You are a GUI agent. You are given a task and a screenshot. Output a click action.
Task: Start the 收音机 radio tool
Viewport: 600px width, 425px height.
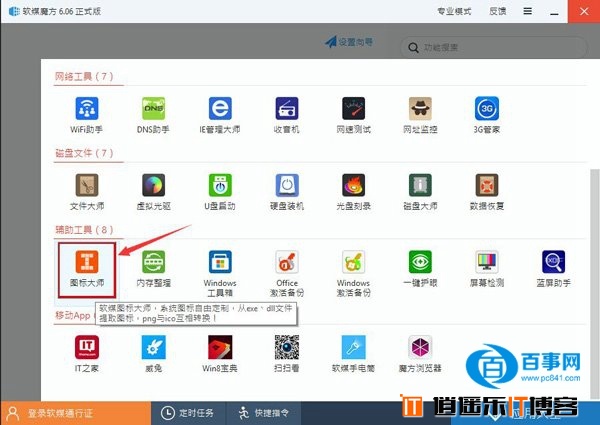click(x=287, y=115)
